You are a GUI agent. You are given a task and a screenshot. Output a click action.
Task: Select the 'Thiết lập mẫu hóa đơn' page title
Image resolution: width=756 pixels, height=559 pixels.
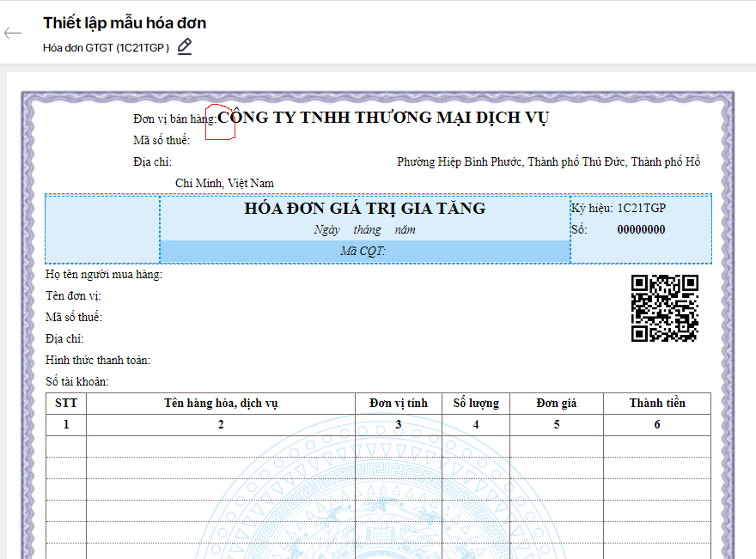click(x=125, y=22)
